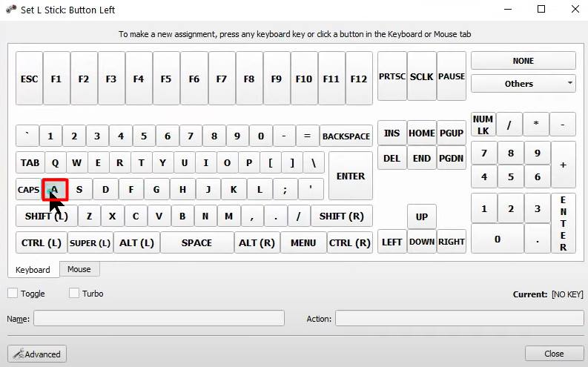The width and height of the screenshot is (588, 367).
Task: Assign the UP arrow key
Action: pyautogui.click(x=421, y=216)
